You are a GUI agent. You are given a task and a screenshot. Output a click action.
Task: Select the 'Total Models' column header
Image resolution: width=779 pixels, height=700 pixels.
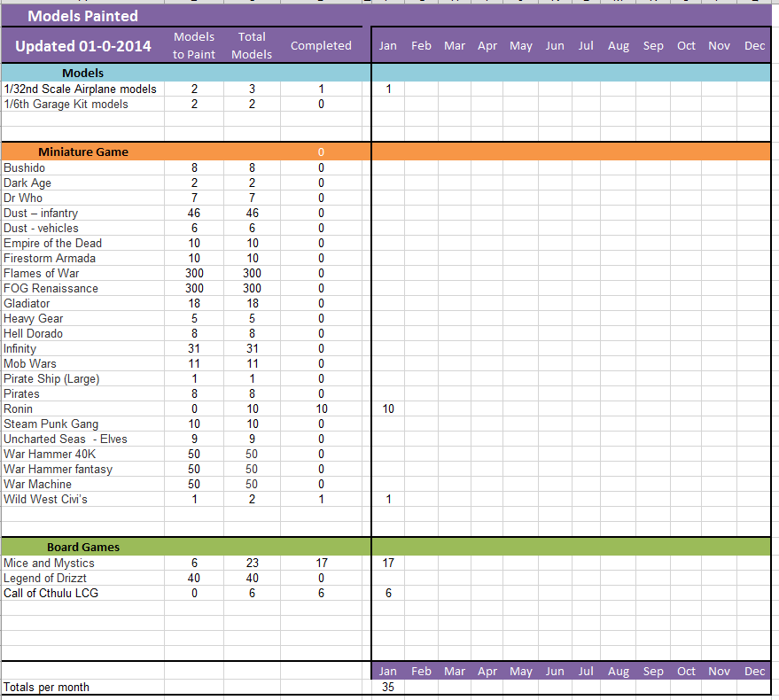[x=252, y=46]
